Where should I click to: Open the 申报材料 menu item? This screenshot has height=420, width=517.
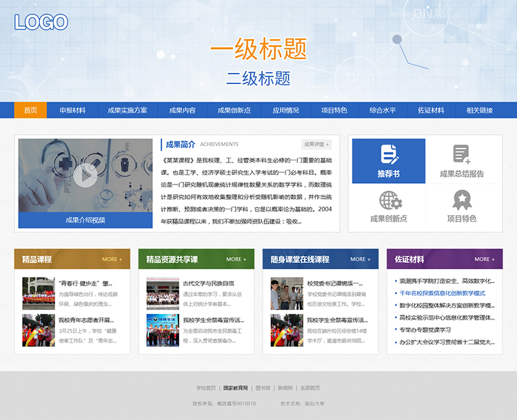pyautogui.click(x=72, y=110)
